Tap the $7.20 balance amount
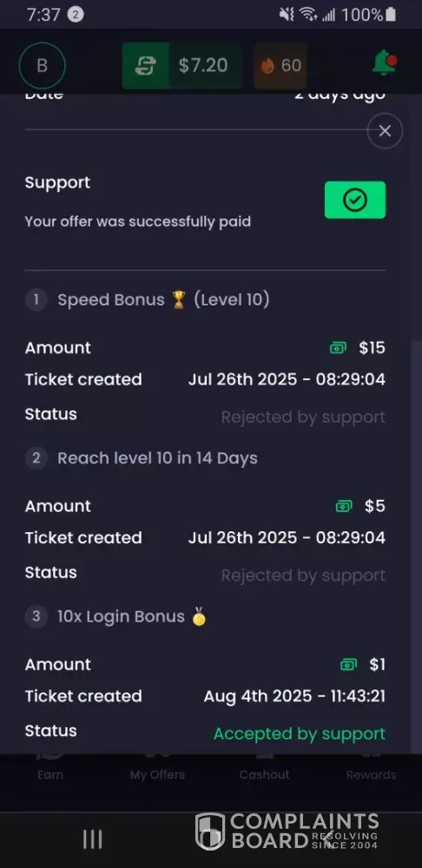Viewport: 422px width, 868px height. pos(203,65)
